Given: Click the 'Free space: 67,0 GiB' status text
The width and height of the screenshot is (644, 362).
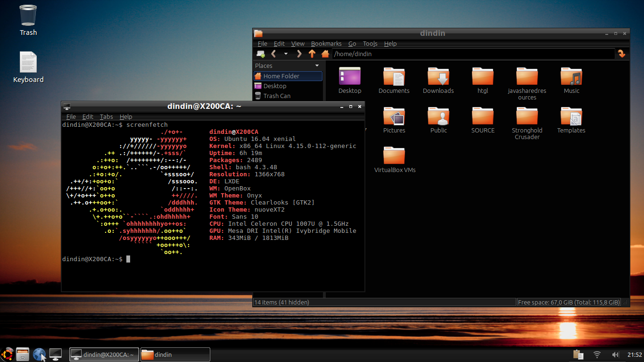Looking at the screenshot, I should (569, 302).
